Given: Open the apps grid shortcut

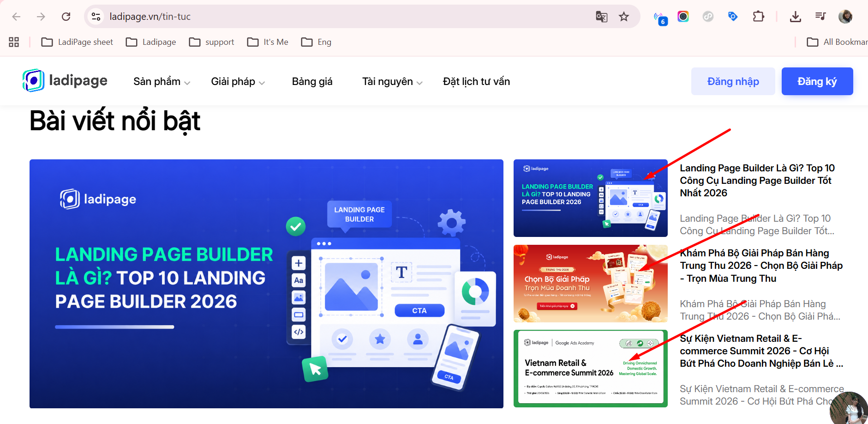Looking at the screenshot, I should tap(14, 42).
